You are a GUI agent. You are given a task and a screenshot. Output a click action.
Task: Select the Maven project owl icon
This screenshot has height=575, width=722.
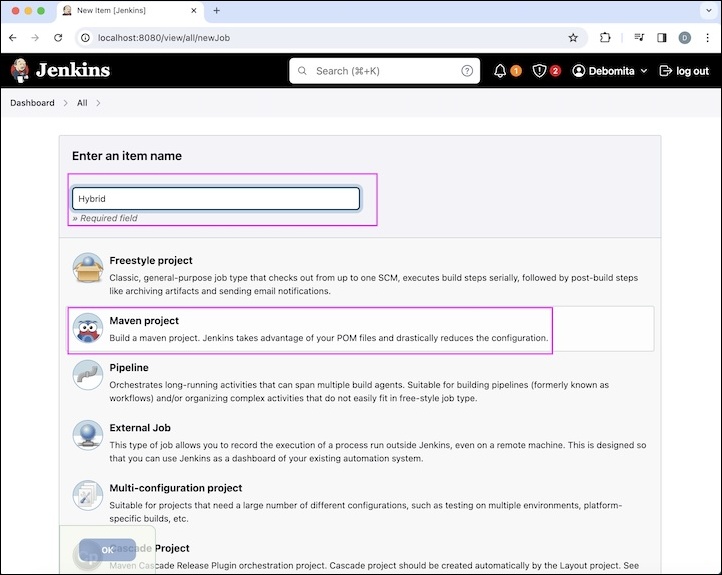click(87, 328)
